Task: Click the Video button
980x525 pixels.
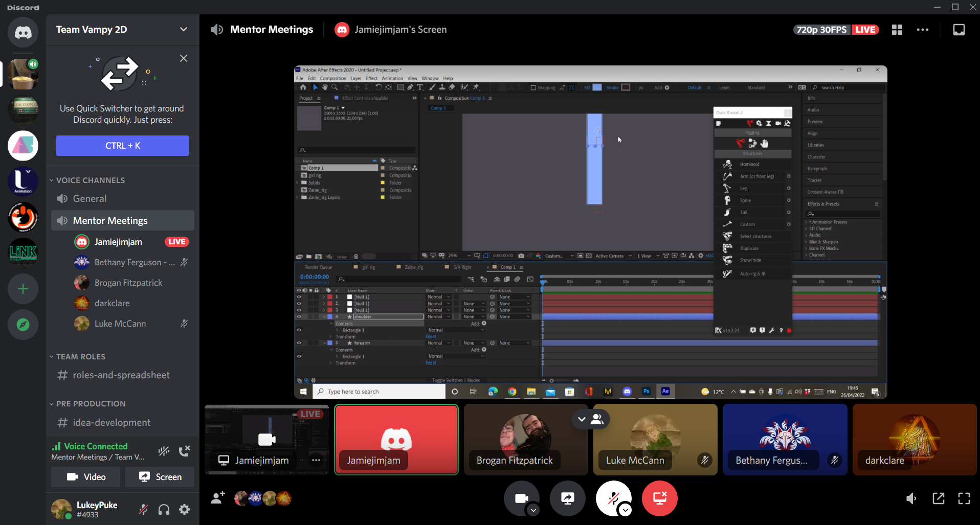Action: tap(85, 477)
